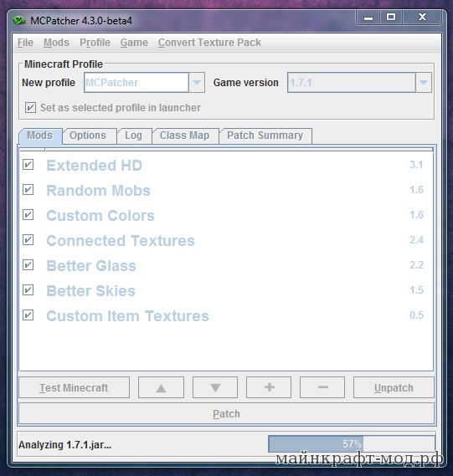Click the Test Minecraft button
This screenshot has height=476, width=453.
[x=74, y=387]
